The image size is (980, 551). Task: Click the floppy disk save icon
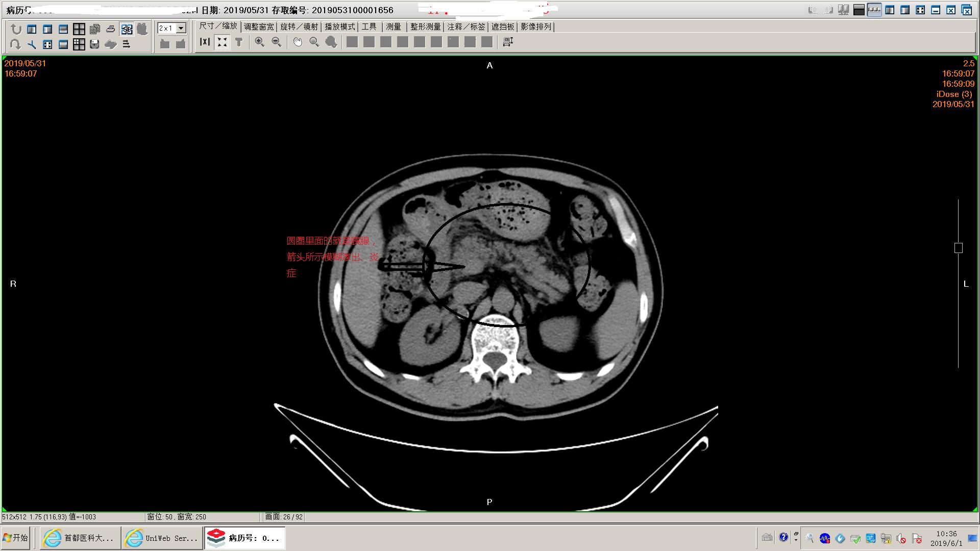click(x=94, y=44)
